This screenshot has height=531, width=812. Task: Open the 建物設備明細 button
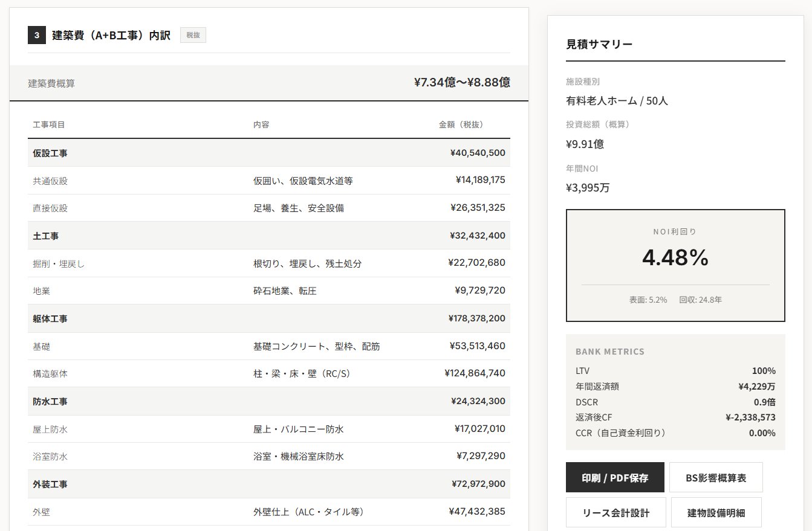pyautogui.click(x=716, y=512)
